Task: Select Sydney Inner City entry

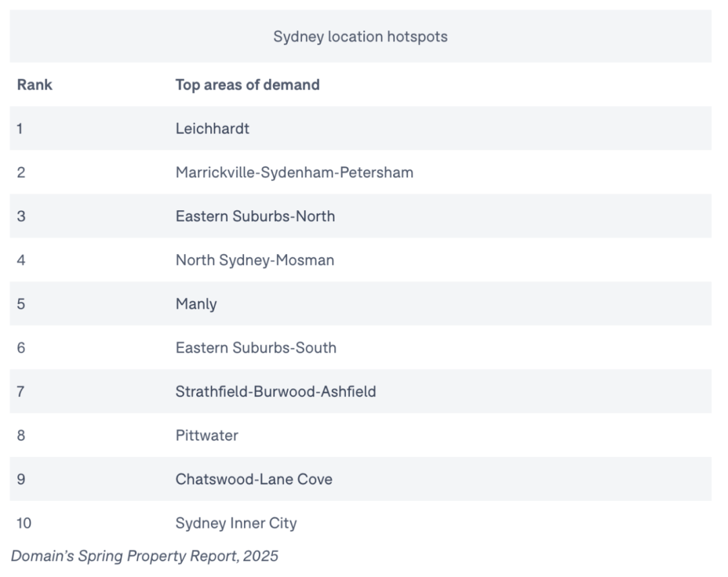Action: click(x=236, y=523)
